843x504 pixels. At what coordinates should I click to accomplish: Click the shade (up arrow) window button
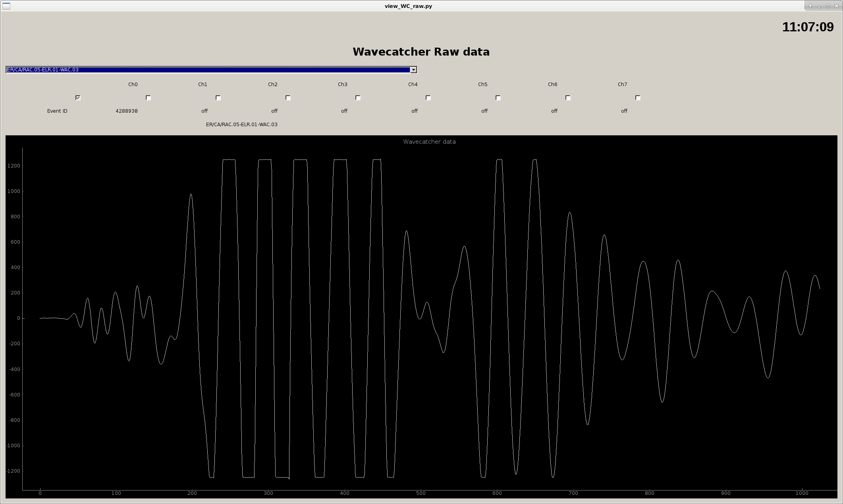(810, 6)
